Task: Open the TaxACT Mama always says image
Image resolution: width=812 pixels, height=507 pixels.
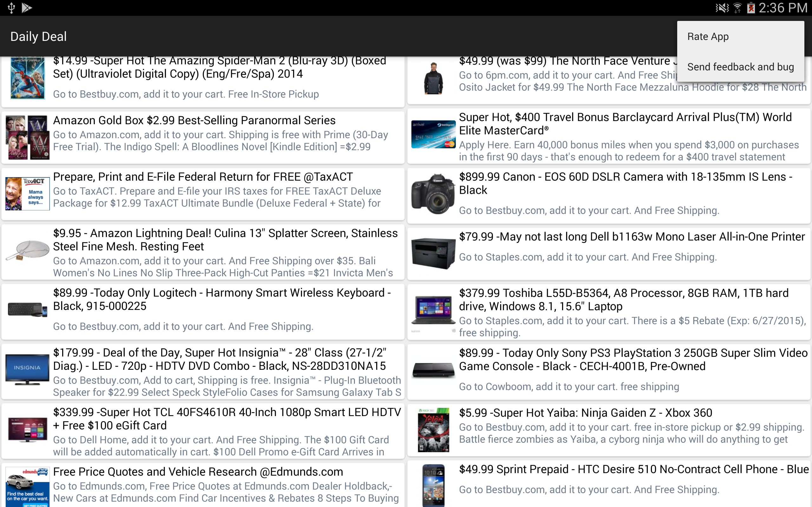Action: pos(27,194)
